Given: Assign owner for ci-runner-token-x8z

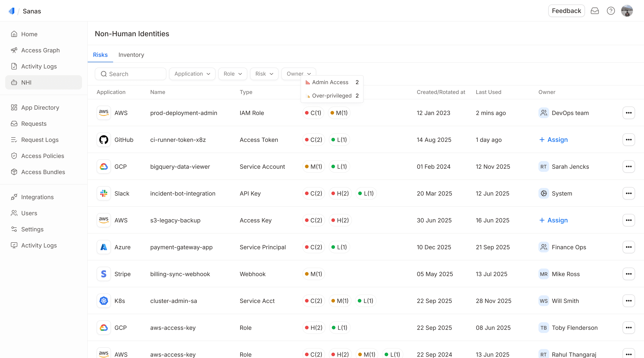Looking at the screenshot, I should coord(553,140).
